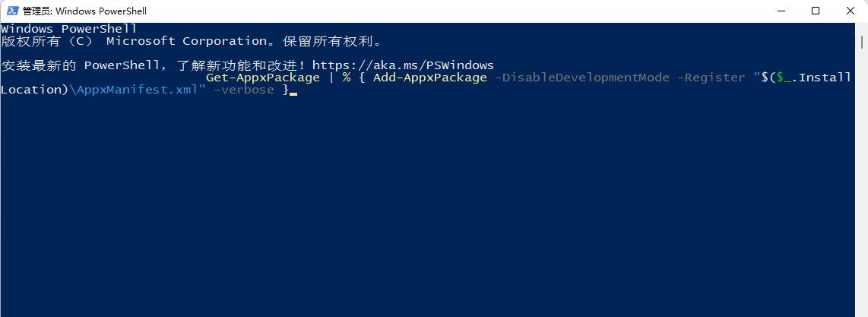Place cursor at the blinking prompt caret

(293, 91)
